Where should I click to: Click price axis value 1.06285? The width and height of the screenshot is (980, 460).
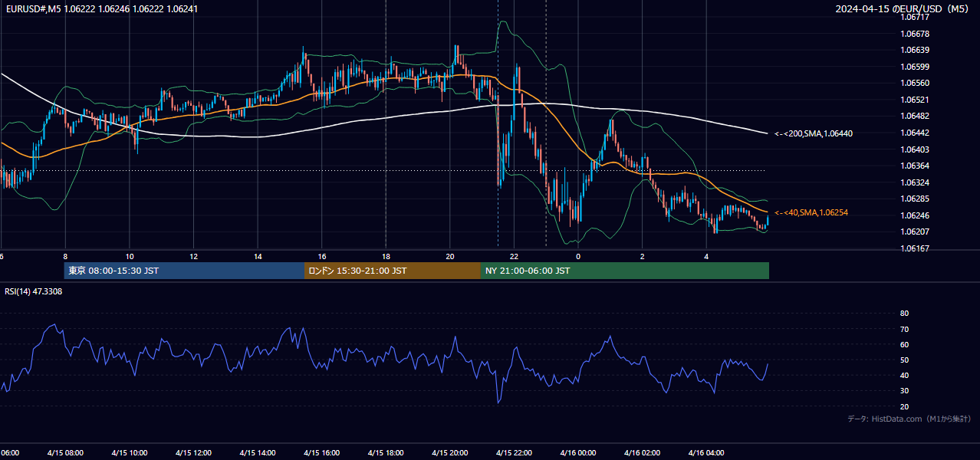914,199
